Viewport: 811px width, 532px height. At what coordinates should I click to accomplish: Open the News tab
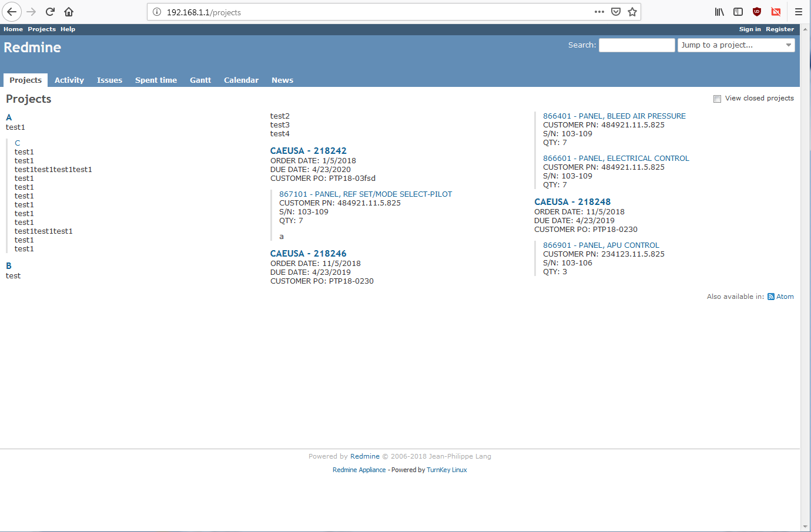(282, 80)
